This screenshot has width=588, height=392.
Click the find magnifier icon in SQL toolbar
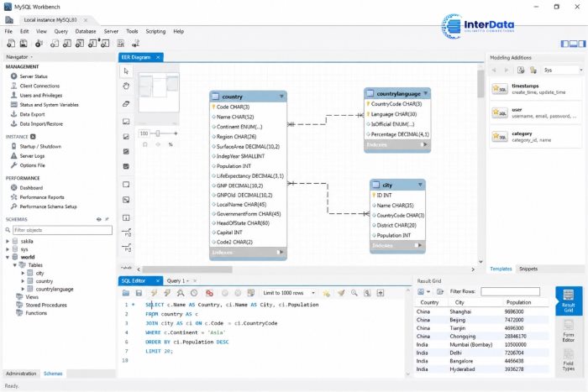coord(354,293)
